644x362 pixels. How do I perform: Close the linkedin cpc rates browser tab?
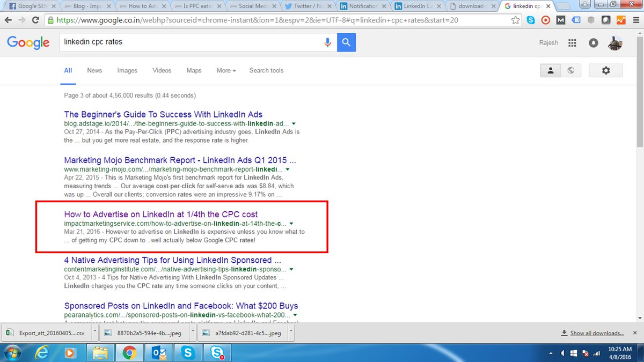coord(547,6)
